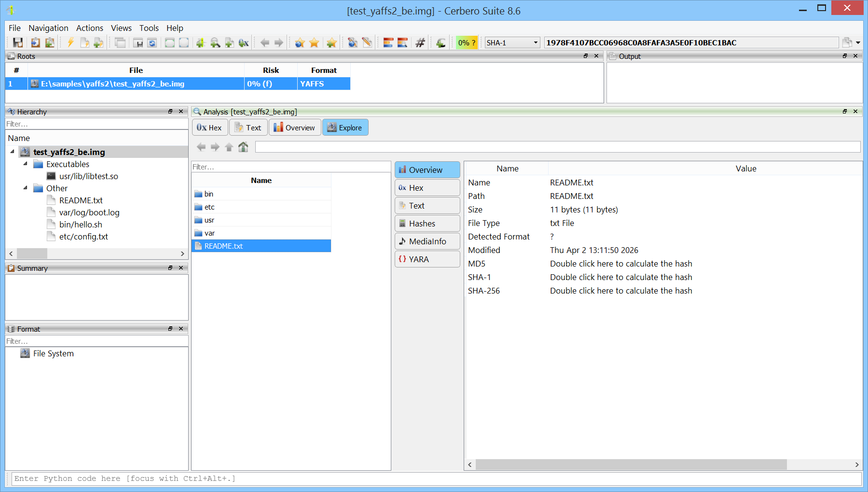The width and height of the screenshot is (868, 492).
Task: Undock the Output panel
Action: pos(845,56)
